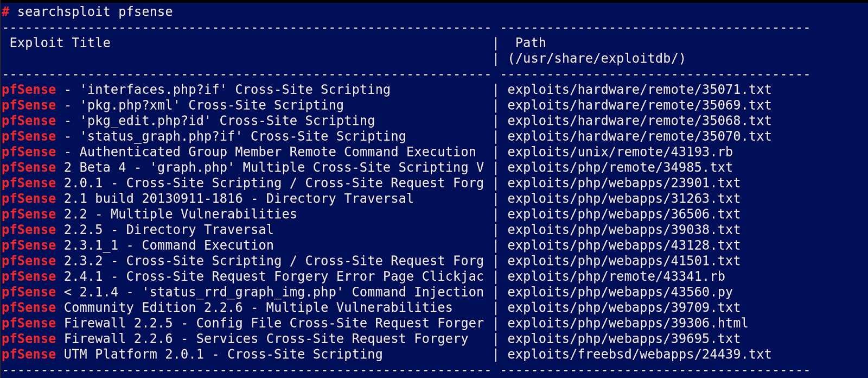
Task: Click path exploits/php/webapps/43128.txt
Action: point(624,245)
